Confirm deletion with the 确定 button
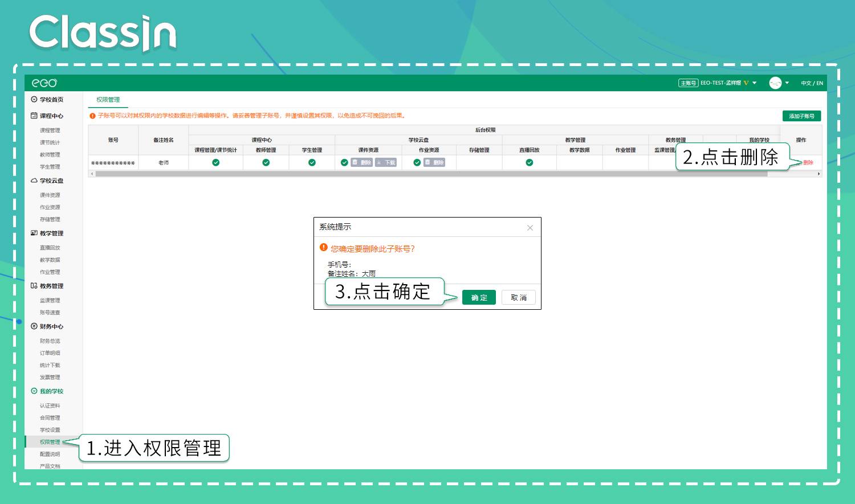855x504 pixels. tap(479, 297)
